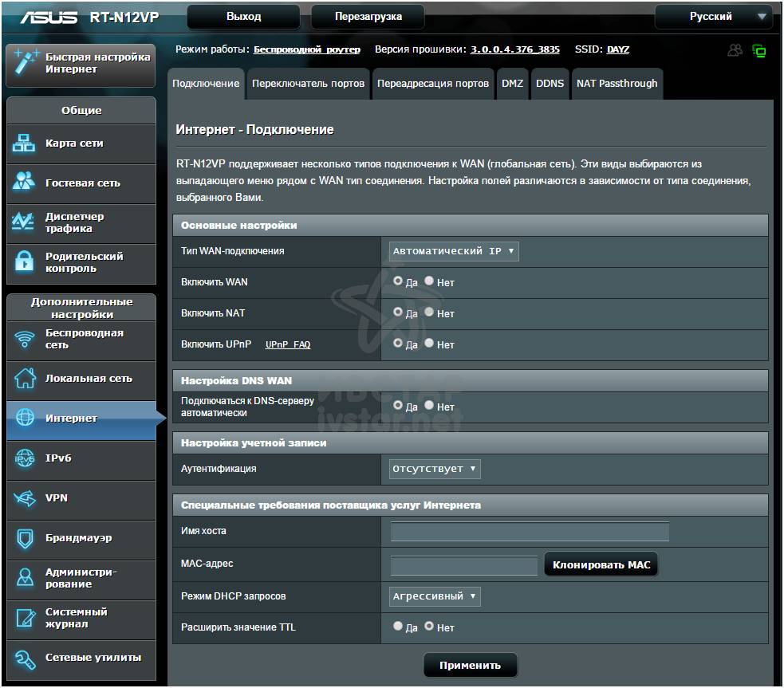Select Нет for Включить NAT

point(429,312)
